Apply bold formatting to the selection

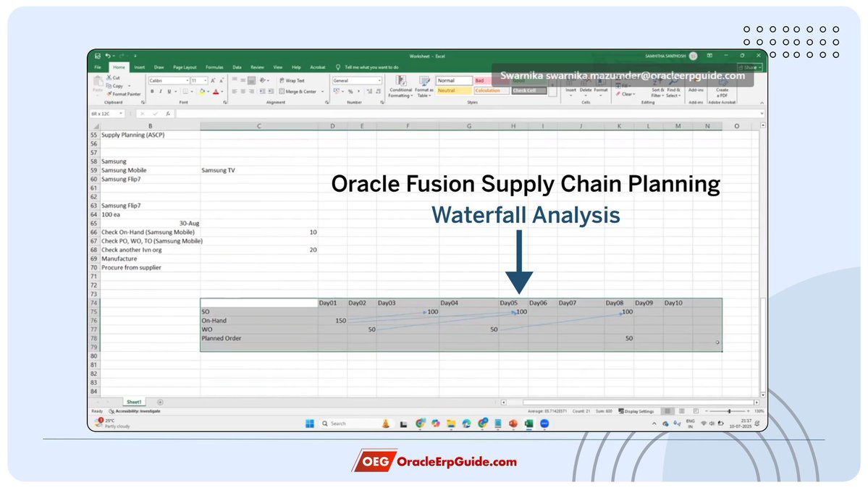tap(152, 91)
